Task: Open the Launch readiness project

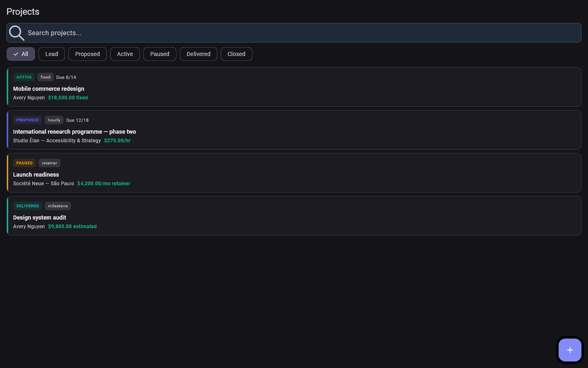Action: (294, 173)
